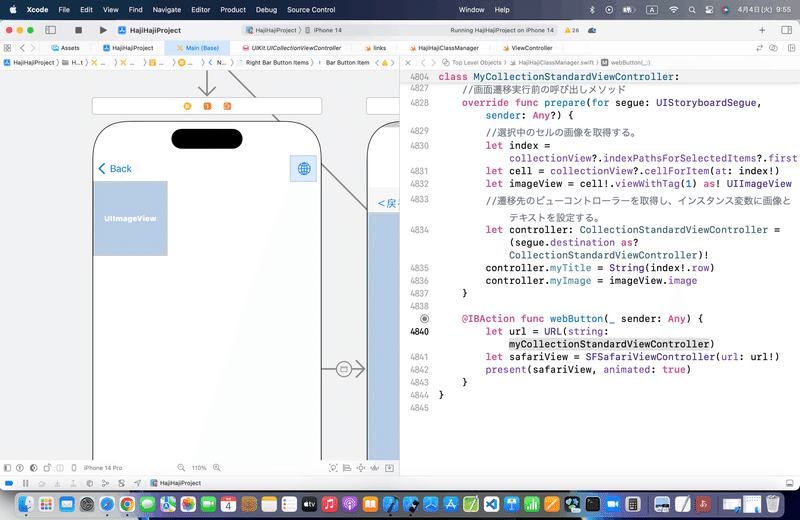Viewport: 800px width, 520px height.
Task: Toggle breakpoints activation in debug bar
Action: click(9, 483)
